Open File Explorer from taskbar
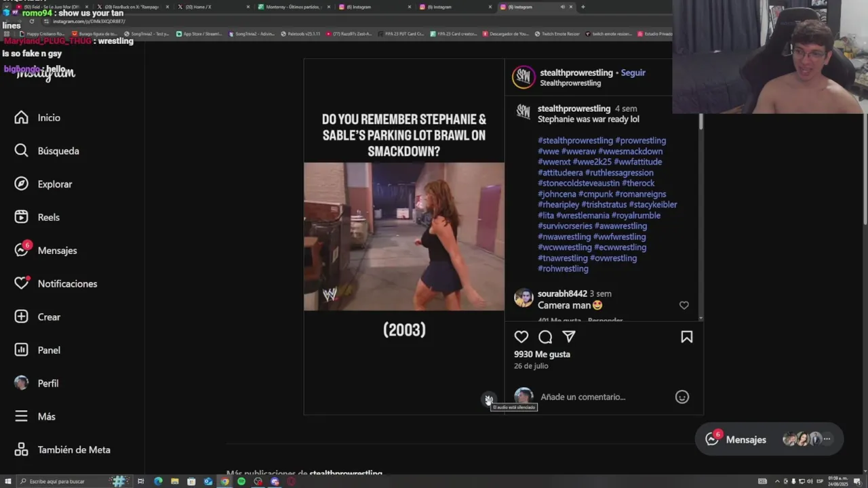 point(175,481)
